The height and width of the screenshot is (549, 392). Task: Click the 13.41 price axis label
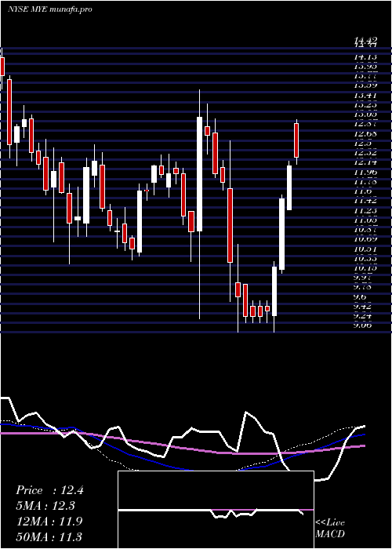tap(365, 95)
